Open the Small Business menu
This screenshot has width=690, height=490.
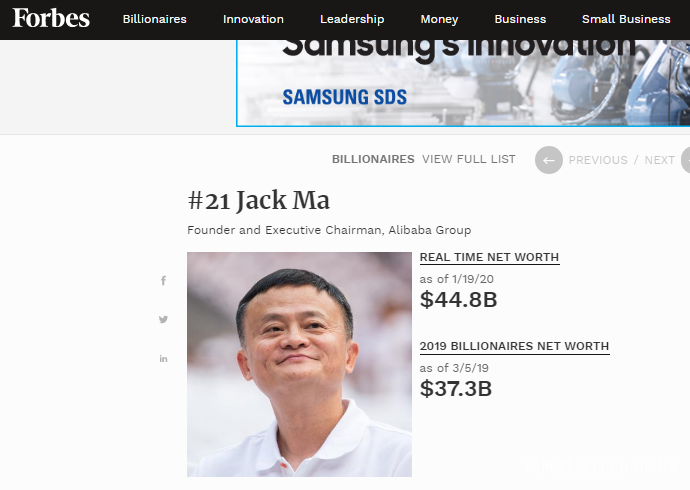tap(626, 19)
